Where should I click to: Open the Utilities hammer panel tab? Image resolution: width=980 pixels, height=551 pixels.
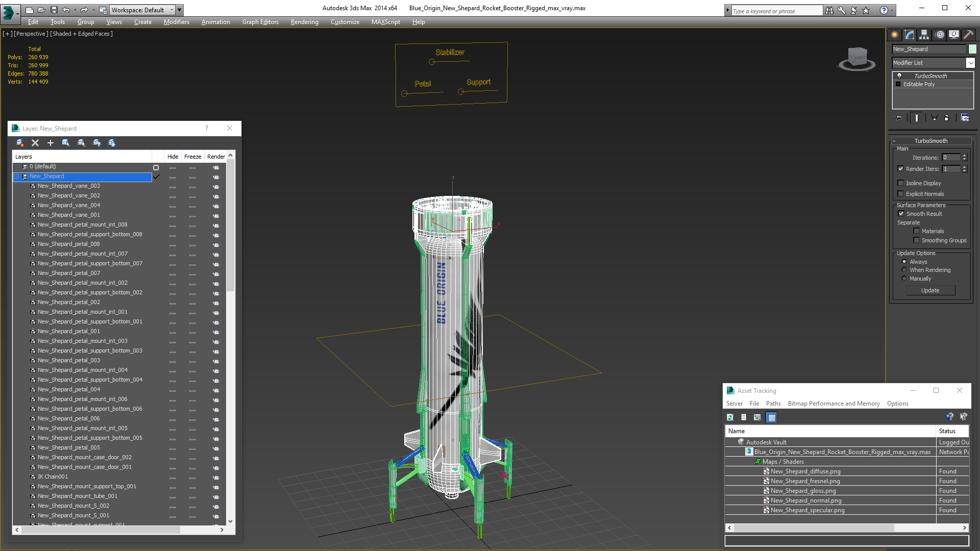tap(968, 35)
